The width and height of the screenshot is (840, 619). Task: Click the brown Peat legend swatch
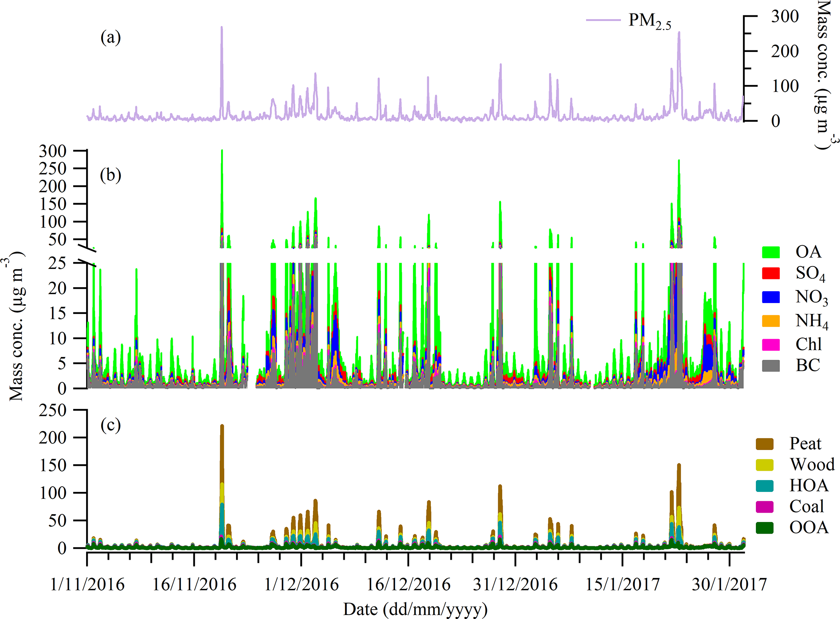coord(764,444)
